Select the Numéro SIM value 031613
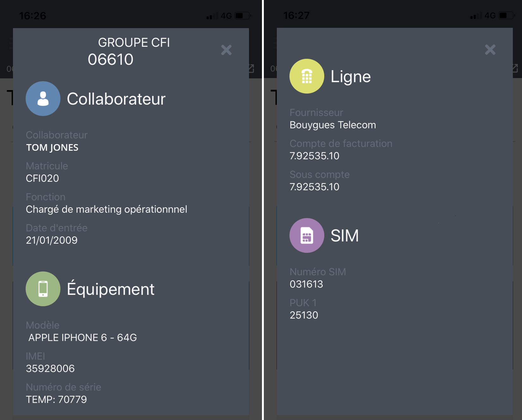 coord(306,284)
